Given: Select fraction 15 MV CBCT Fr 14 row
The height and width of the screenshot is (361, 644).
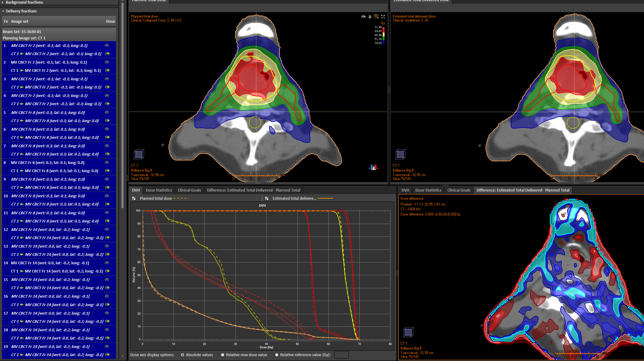Looking at the screenshot, I should [x=59, y=279].
